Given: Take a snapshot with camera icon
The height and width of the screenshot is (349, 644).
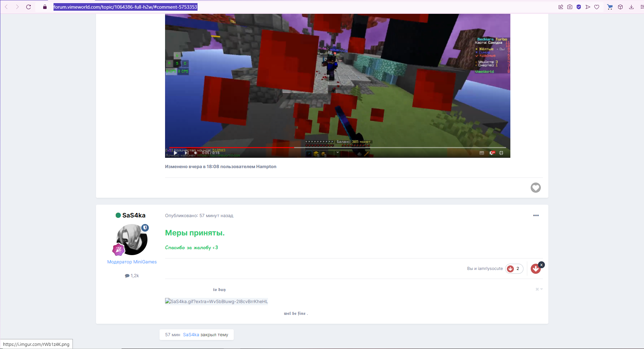Looking at the screenshot, I should [570, 7].
